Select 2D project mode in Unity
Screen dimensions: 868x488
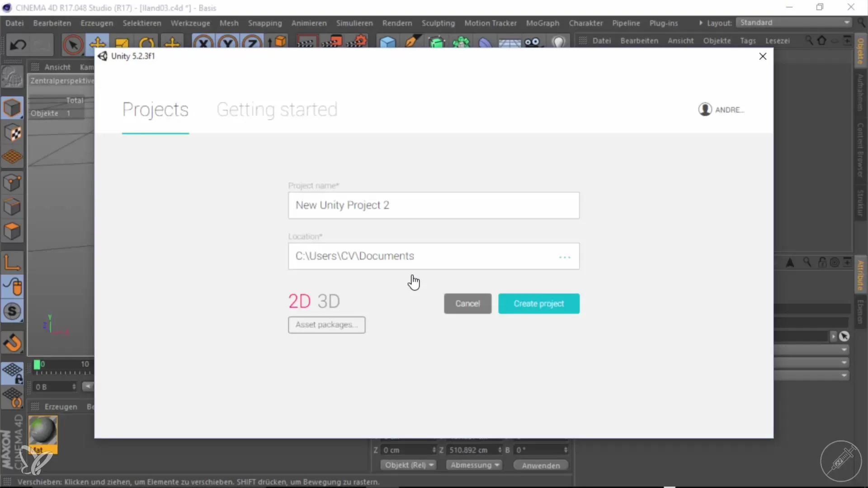point(300,301)
